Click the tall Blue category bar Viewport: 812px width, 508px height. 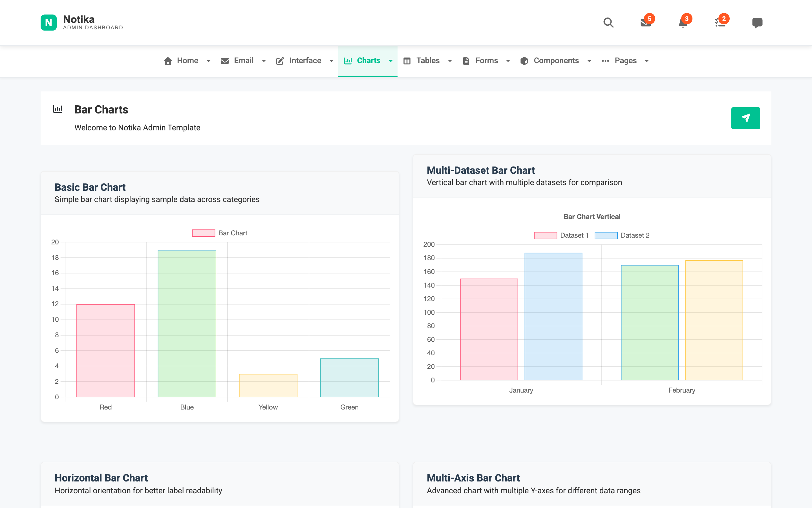187,323
